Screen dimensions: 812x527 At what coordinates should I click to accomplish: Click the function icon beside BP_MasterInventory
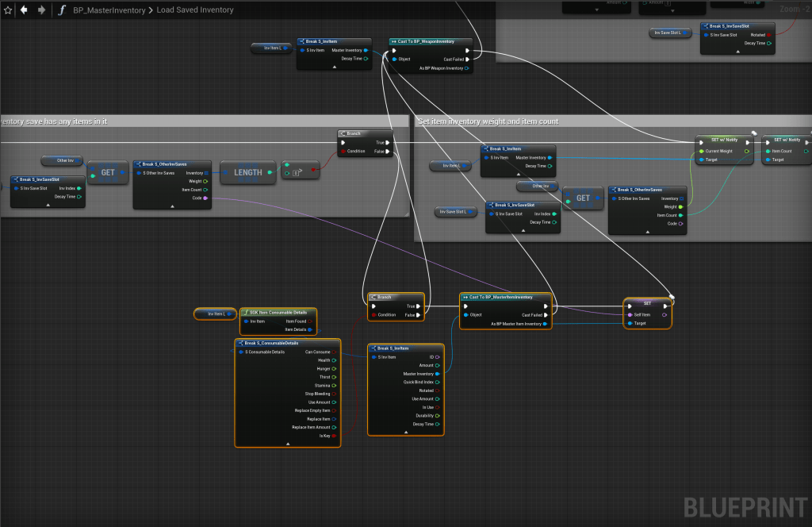tap(61, 10)
